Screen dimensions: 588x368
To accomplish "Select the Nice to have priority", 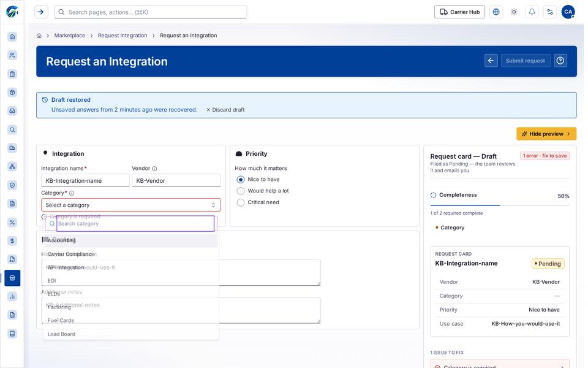I will click(241, 180).
